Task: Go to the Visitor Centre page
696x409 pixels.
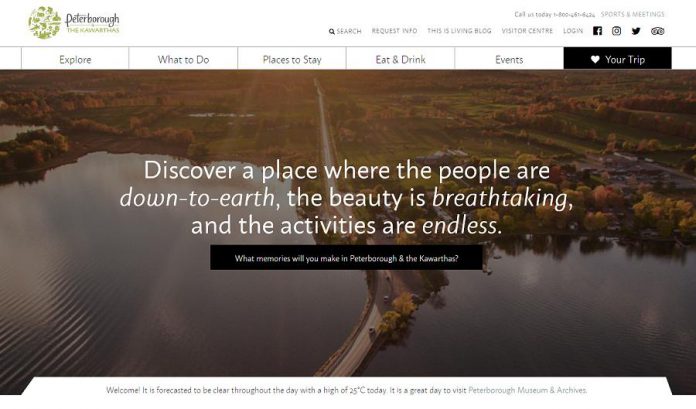Action: [527, 31]
